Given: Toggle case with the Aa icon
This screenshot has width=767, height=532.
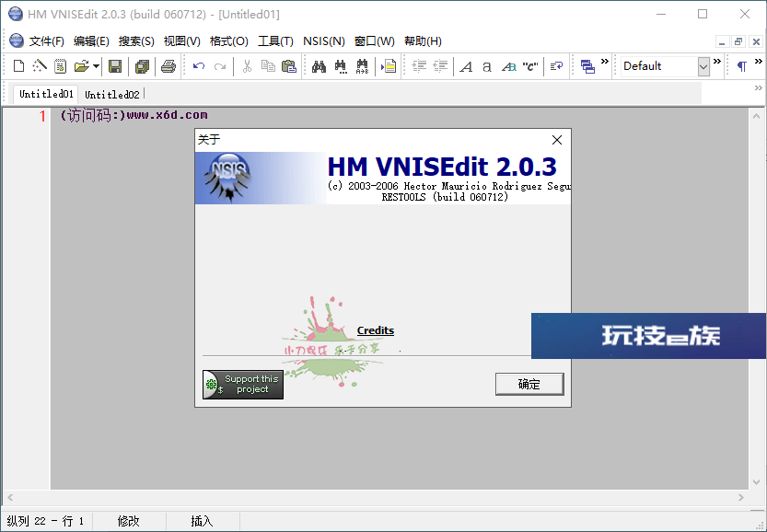Looking at the screenshot, I should click(x=508, y=66).
